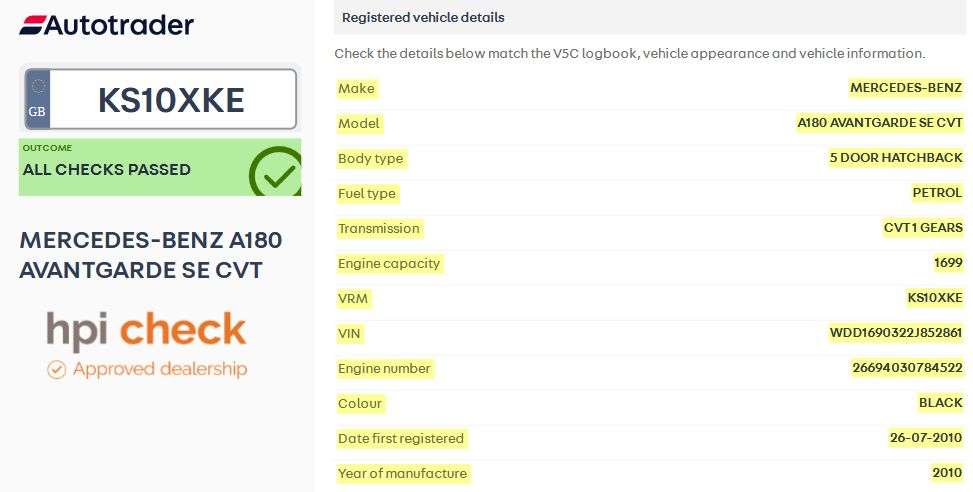Screen dimensions: 973x492
Task: Select the VIN value WDD1690322J852861
Action: (896, 333)
